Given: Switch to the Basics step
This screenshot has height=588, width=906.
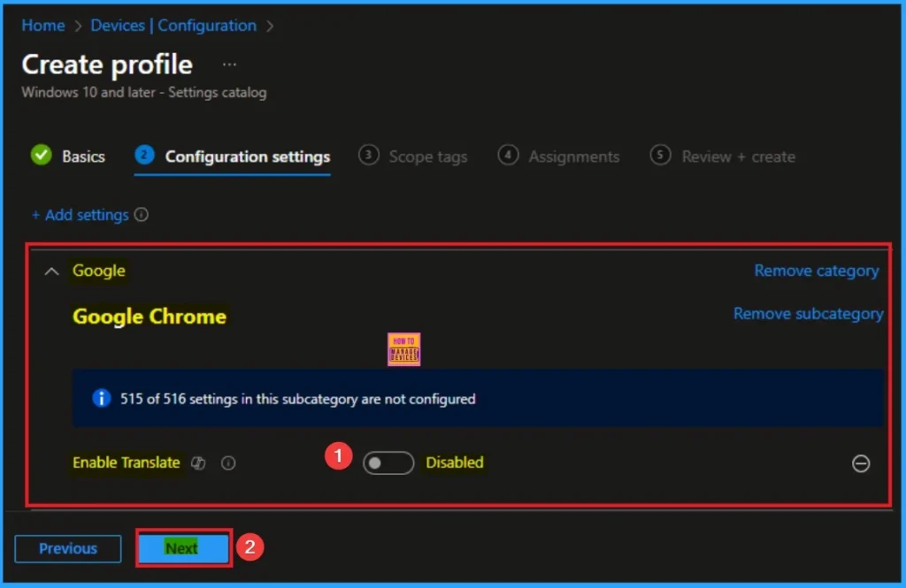Looking at the screenshot, I should pos(83,157).
